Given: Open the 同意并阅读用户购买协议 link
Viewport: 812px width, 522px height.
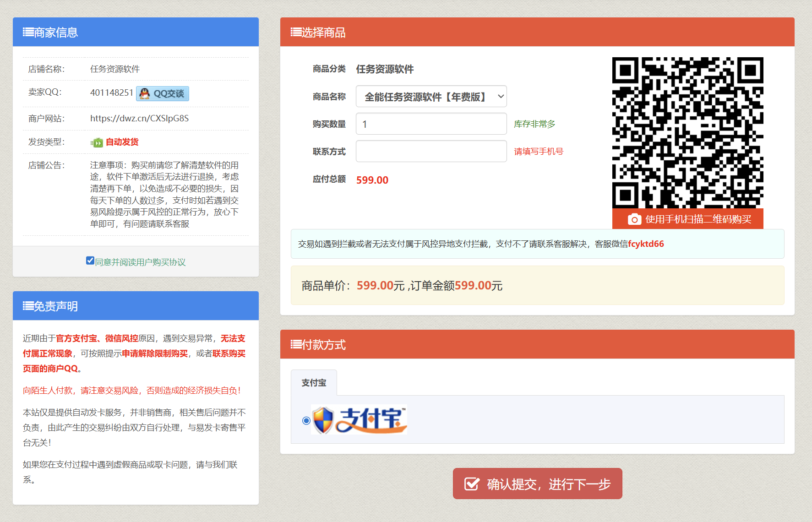Looking at the screenshot, I should tap(140, 262).
